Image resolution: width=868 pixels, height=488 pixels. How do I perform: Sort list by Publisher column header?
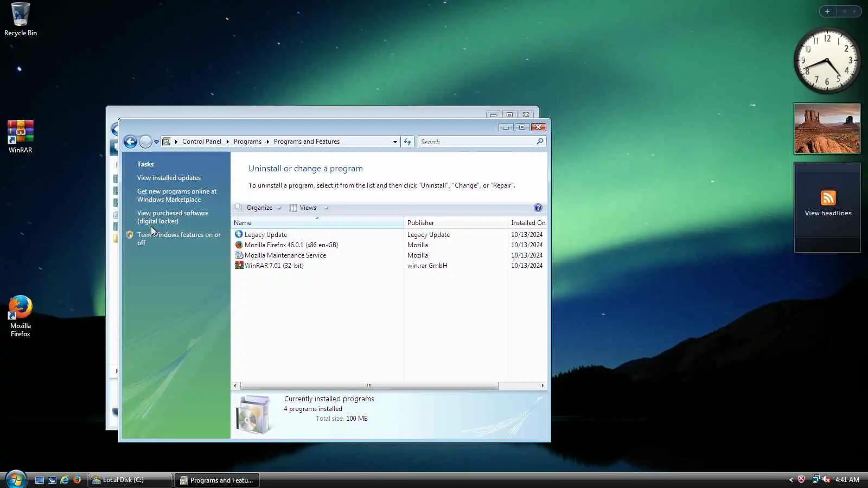456,223
